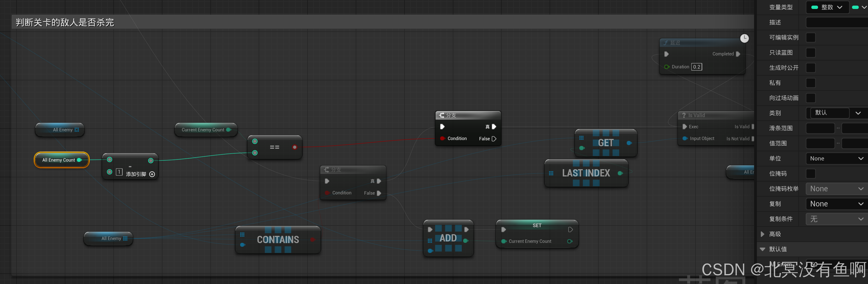Viewport: 868px width, 284px height.
Task: Click the top All Enemy array output pin
Action: (77, 130)
